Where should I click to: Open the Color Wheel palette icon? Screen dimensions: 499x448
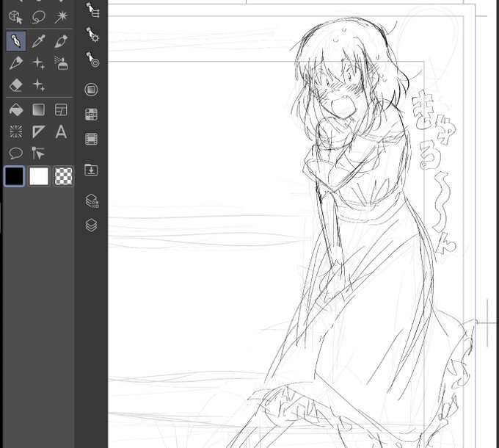91,90
